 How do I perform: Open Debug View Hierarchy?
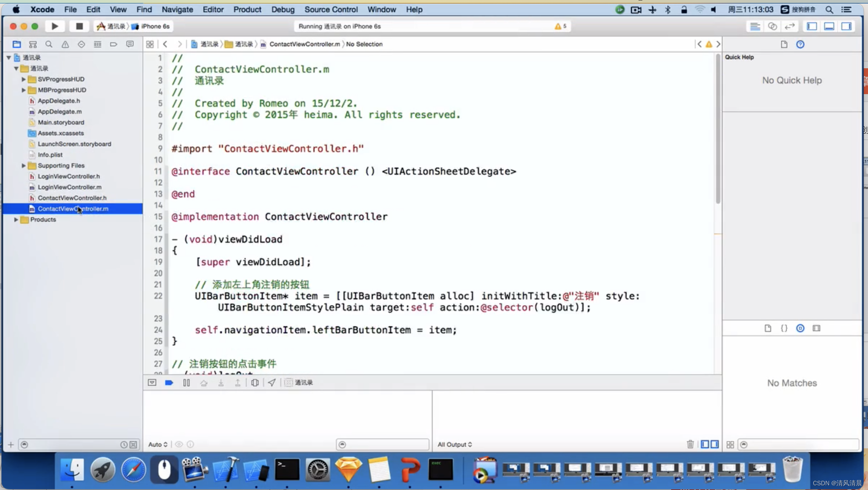click(255, 383)
